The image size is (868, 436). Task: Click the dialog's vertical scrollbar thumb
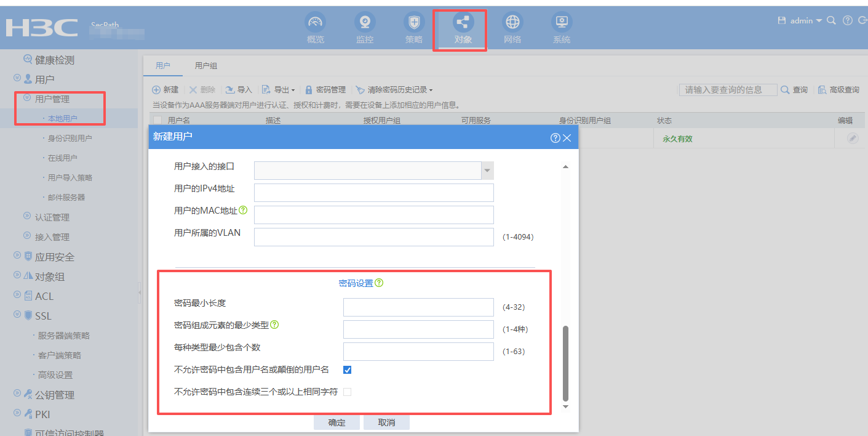(x=565, y=363)
